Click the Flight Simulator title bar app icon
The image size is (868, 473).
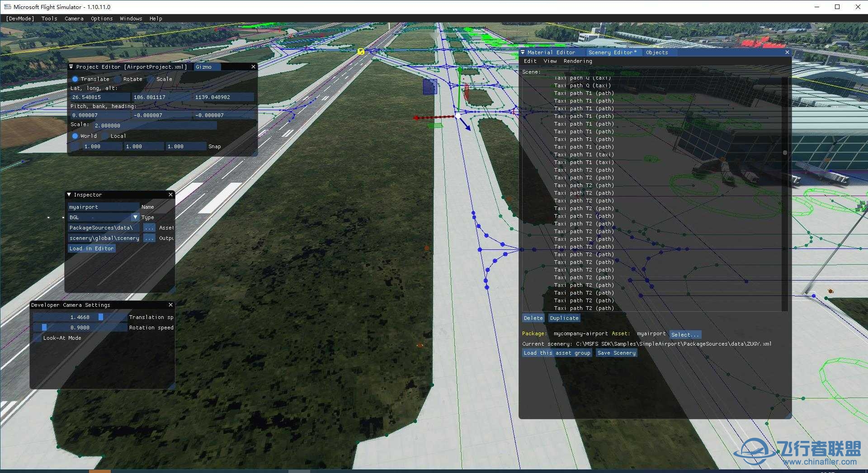tap(7, 7)
